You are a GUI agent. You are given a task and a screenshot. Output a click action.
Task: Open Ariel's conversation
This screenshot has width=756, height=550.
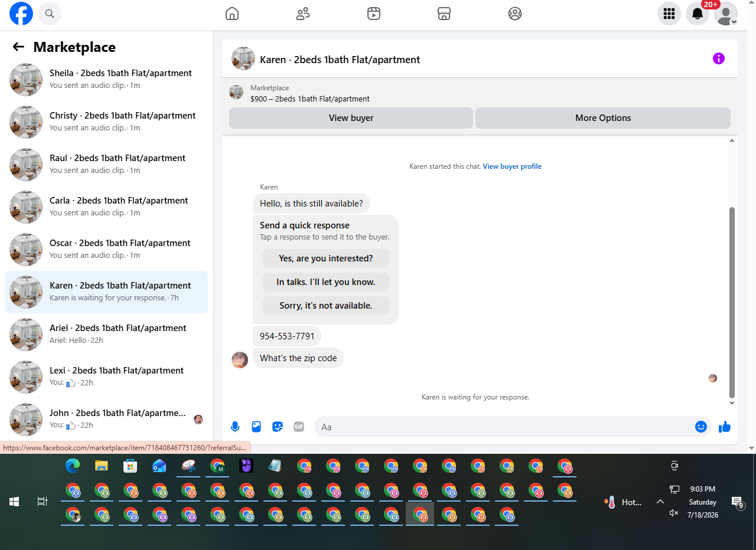(106, 335)
